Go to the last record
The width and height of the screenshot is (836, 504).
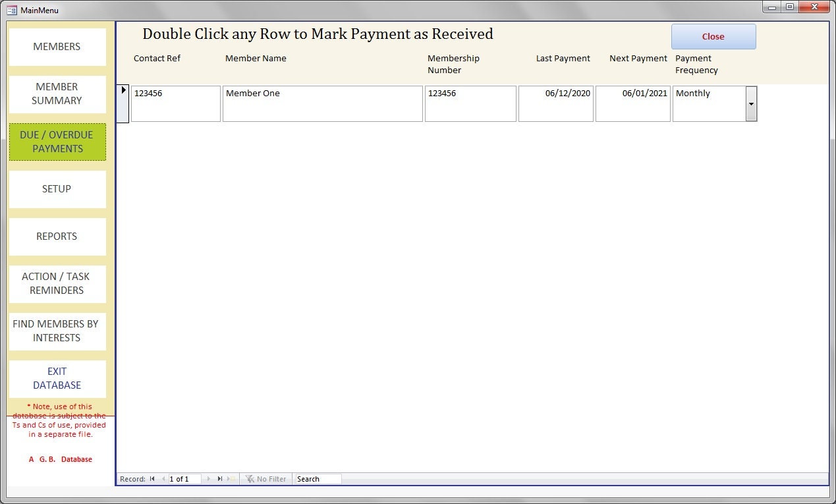pyautogui.click(x=220, y=478)
